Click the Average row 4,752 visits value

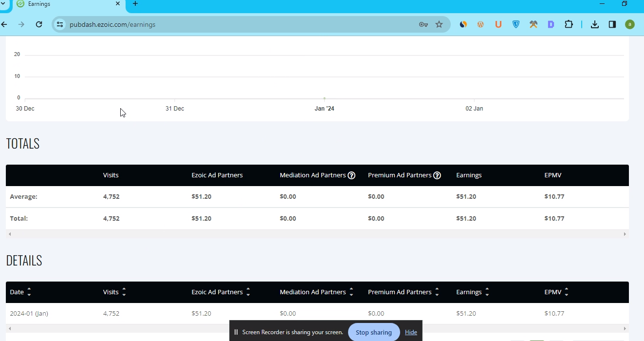111,197
